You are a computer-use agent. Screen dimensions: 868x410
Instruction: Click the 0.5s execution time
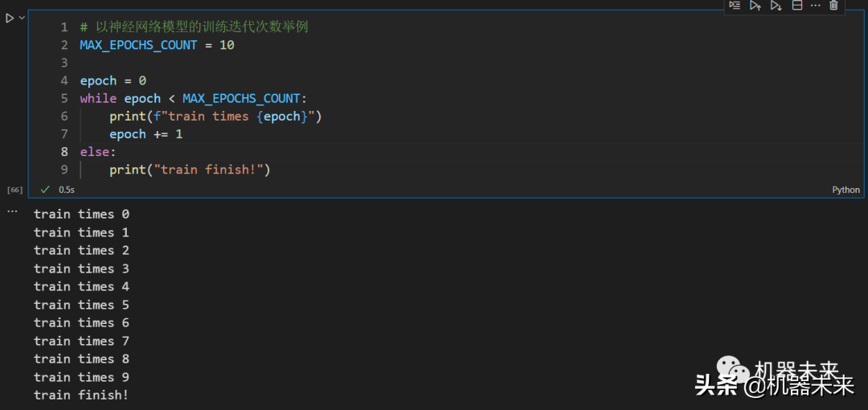tap(67, 190)
